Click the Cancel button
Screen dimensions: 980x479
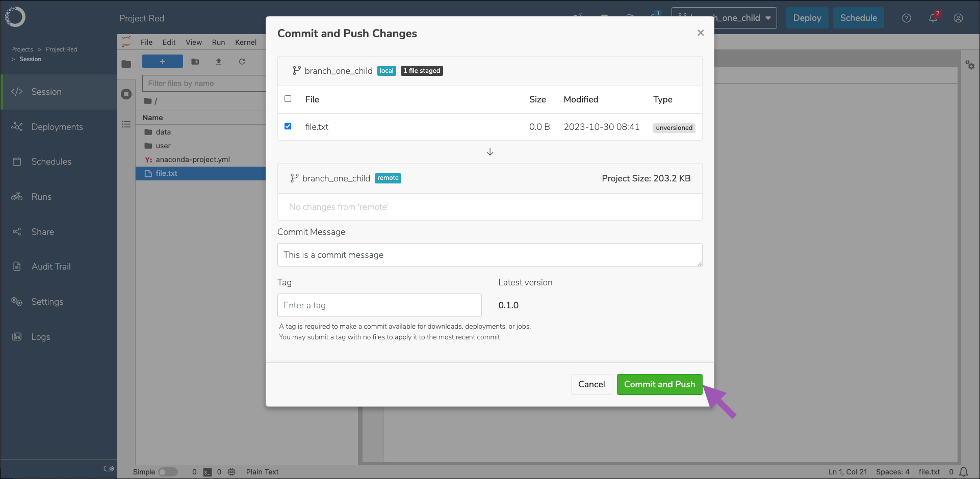(591, 384)
